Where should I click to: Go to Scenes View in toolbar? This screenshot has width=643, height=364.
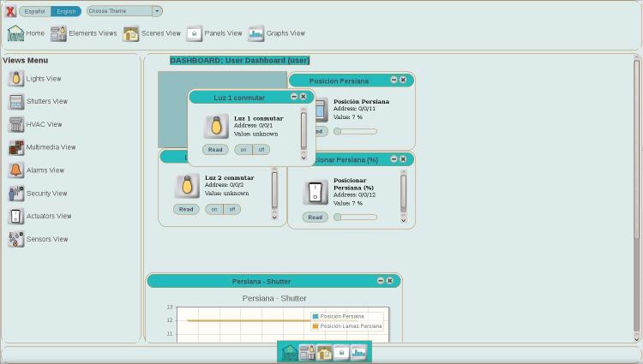pos(131,33)
